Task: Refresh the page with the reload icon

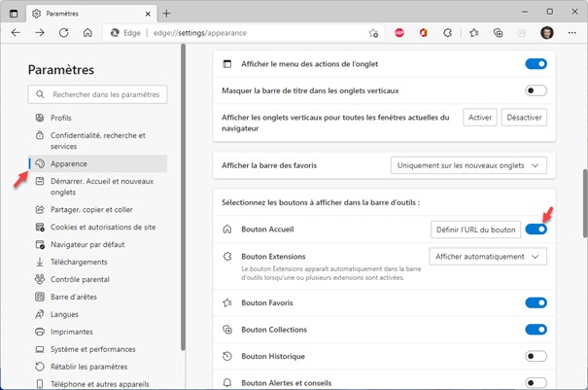Action: pyautogui.click(x=63, y=32)
